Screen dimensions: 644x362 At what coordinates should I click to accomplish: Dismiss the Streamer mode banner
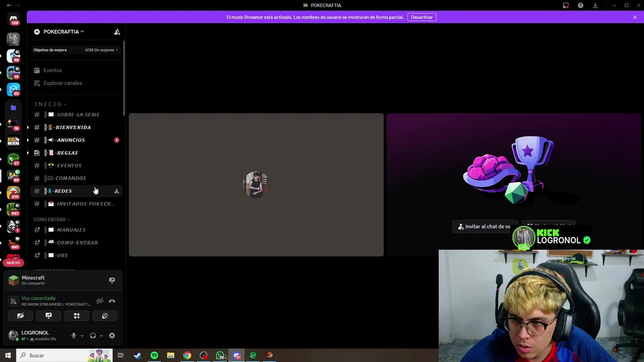click(x=635, y=17)
